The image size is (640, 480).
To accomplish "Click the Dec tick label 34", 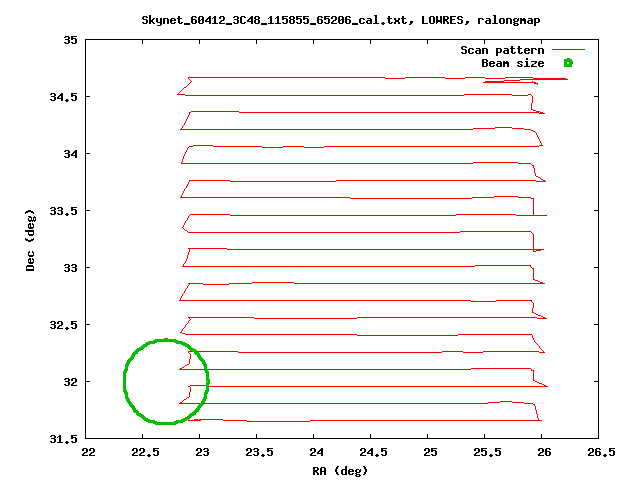I will pos(70,154).
